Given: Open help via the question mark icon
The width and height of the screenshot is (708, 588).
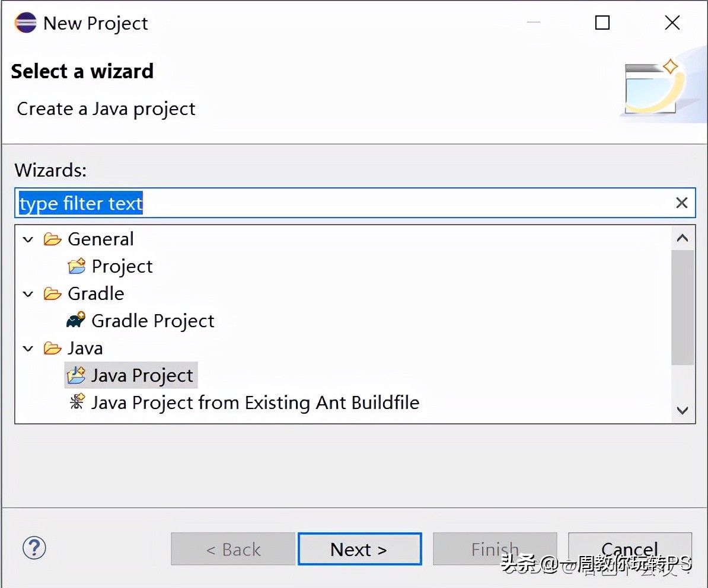Looking at the screenshot, I should pos(34,548).
